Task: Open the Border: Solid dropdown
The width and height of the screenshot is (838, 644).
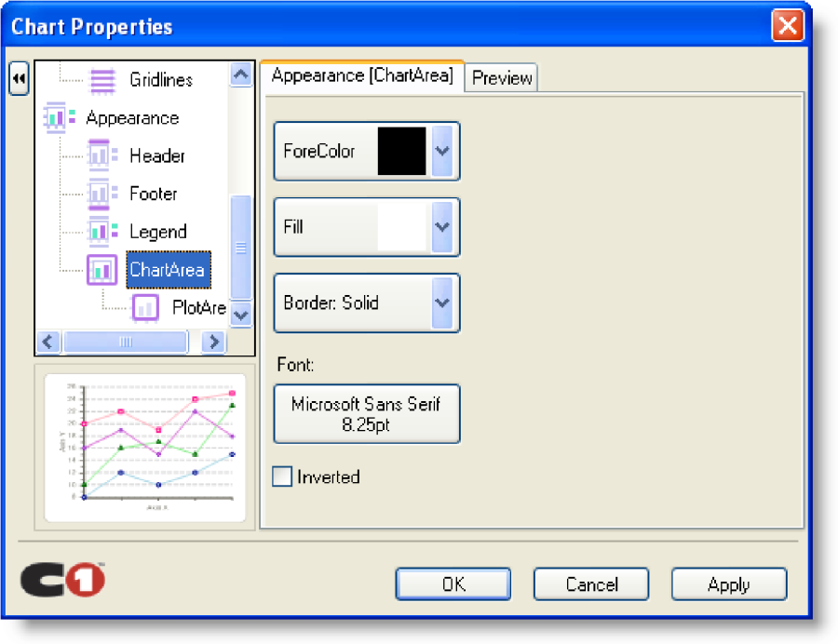Action: pyautogui.click(x=442, y=302)
